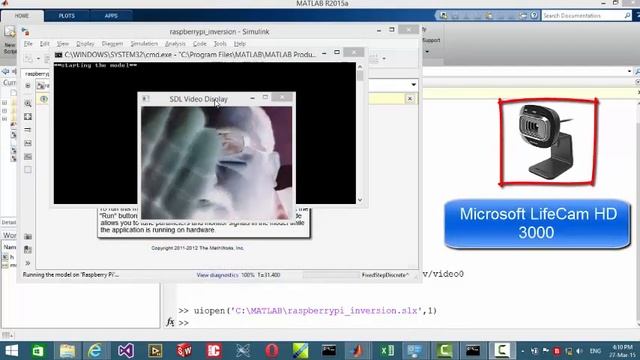
Task: Open Internet Explorer from taskbar
Action: (x=96, y=351)
